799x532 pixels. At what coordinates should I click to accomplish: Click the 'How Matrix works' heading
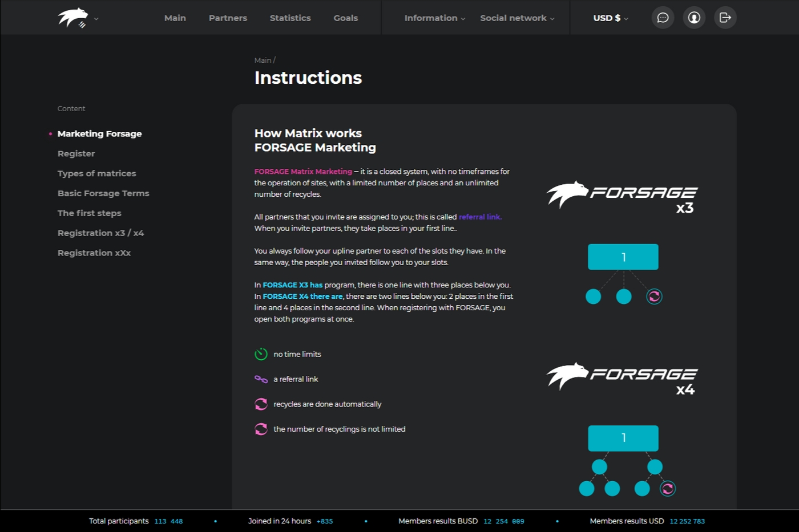(308, 133)
